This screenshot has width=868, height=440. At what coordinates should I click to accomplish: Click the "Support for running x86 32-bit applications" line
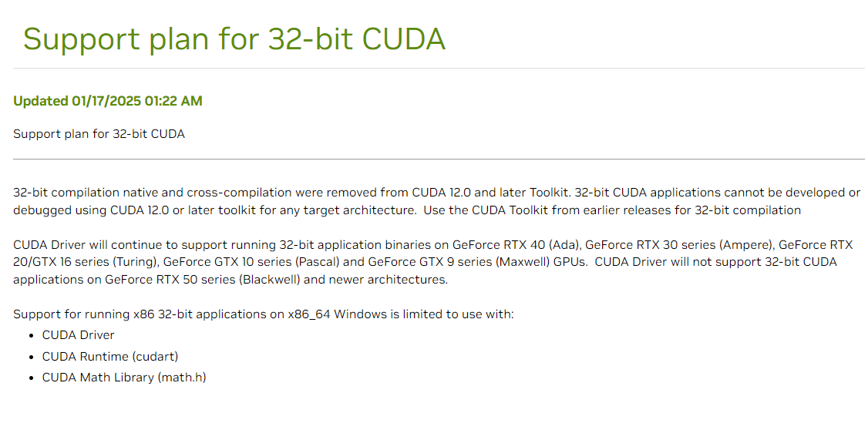263,314
